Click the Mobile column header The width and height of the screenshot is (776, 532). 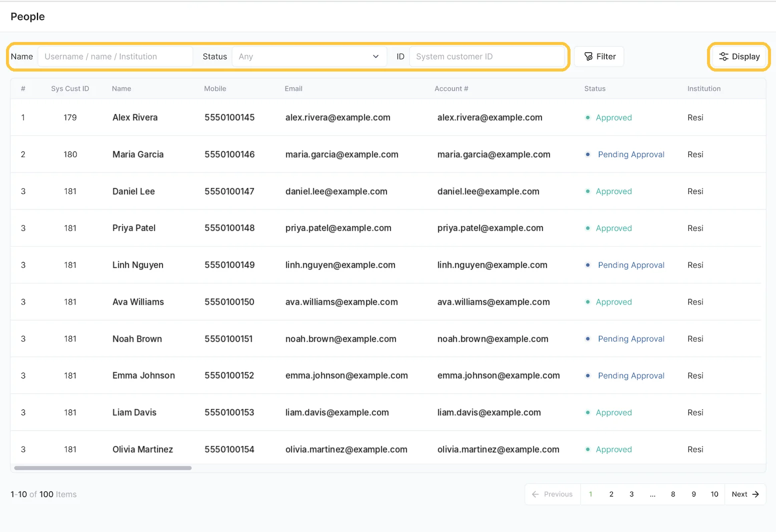(x=215, y=88)
